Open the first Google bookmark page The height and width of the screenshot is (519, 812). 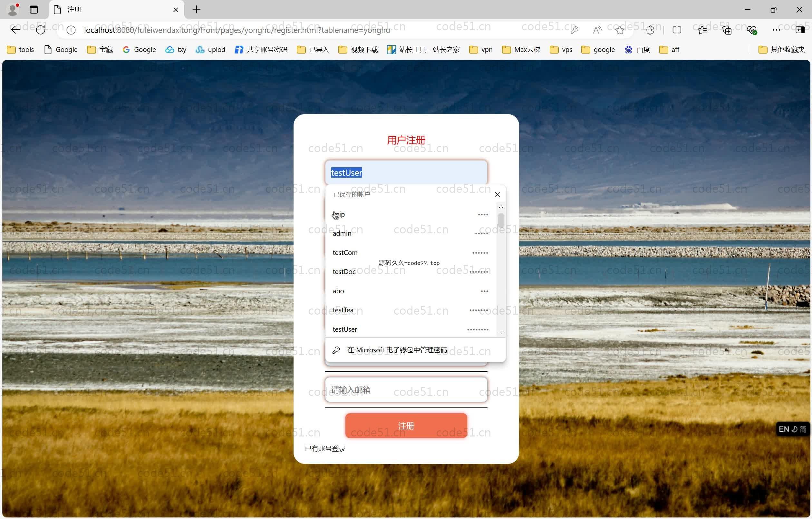click(x=61, y=50)
